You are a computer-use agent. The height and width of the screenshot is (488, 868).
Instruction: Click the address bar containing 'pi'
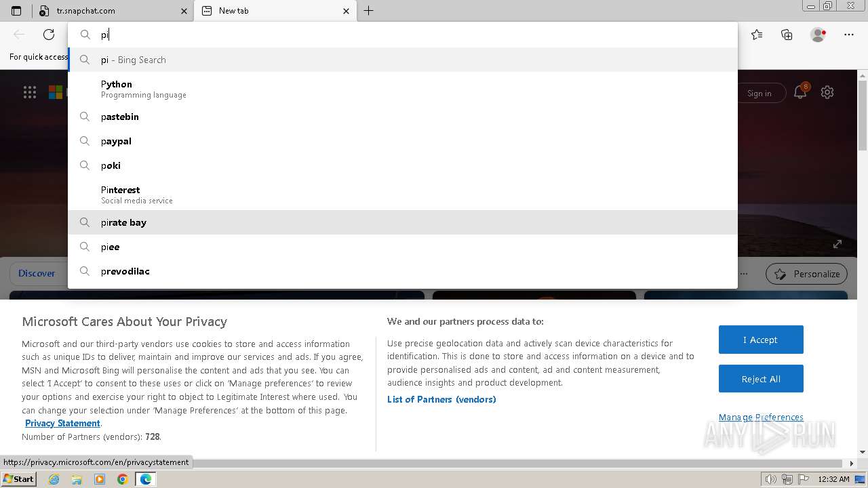click(x=403, y=35)
